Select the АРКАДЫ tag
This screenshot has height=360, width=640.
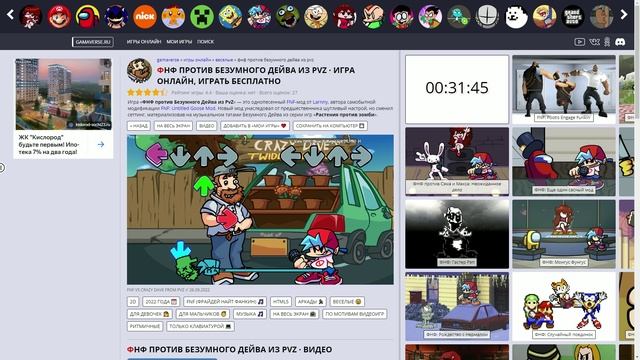click(311, 302)
